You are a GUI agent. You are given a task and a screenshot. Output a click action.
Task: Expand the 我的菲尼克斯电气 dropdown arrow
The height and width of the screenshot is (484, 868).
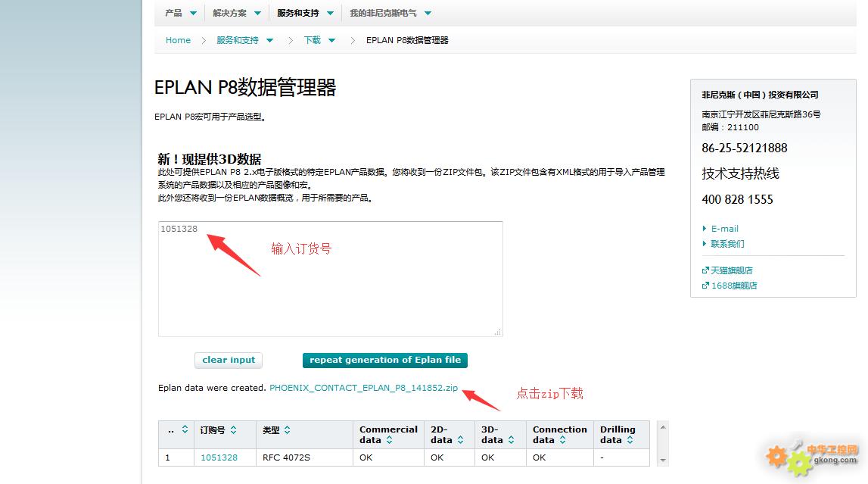[428, 14]
